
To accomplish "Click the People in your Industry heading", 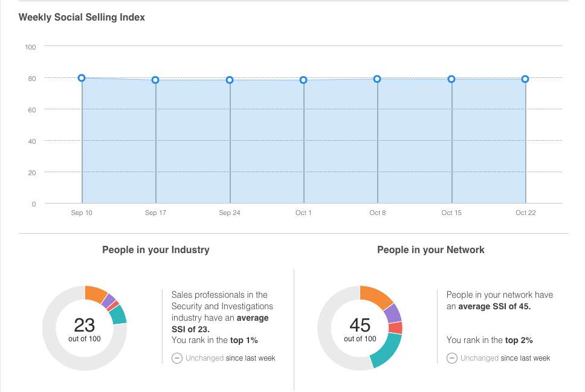I will click(156, 250).
